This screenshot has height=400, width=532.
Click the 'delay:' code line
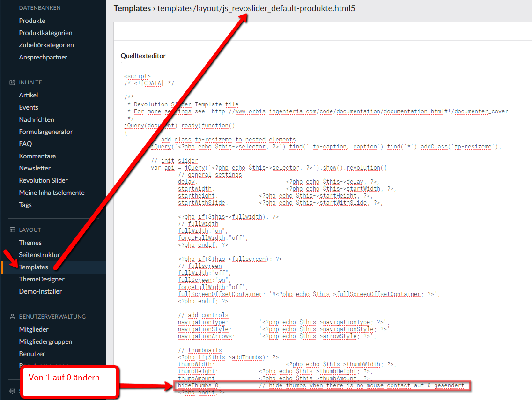(x=278, y=182)
